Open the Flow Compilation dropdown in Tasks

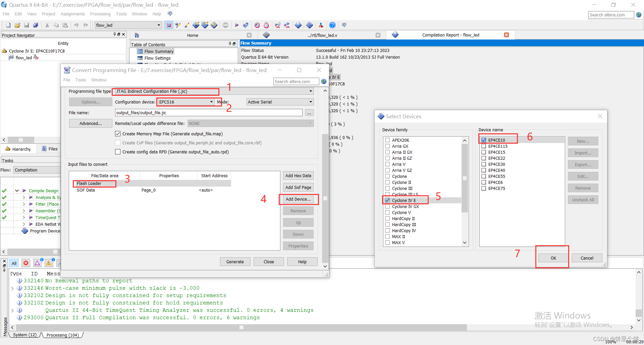click(37, 170)
